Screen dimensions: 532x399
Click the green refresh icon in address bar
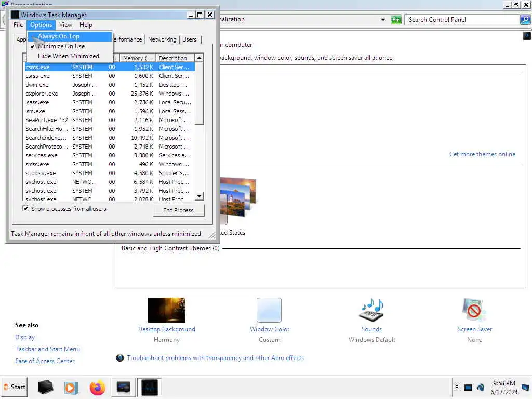tap(395, 20)
